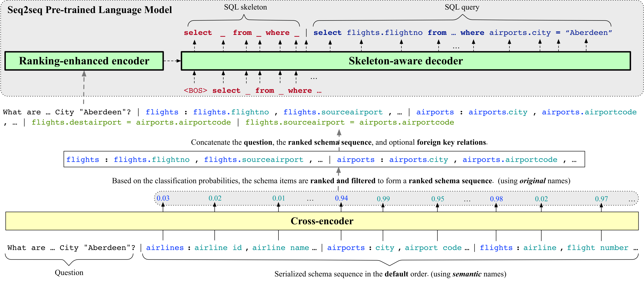Click the Seq2seq Pre-trained Language Model title
This screenshot has height=282, width=644.
pyautogui.click(x=89, y=10)
